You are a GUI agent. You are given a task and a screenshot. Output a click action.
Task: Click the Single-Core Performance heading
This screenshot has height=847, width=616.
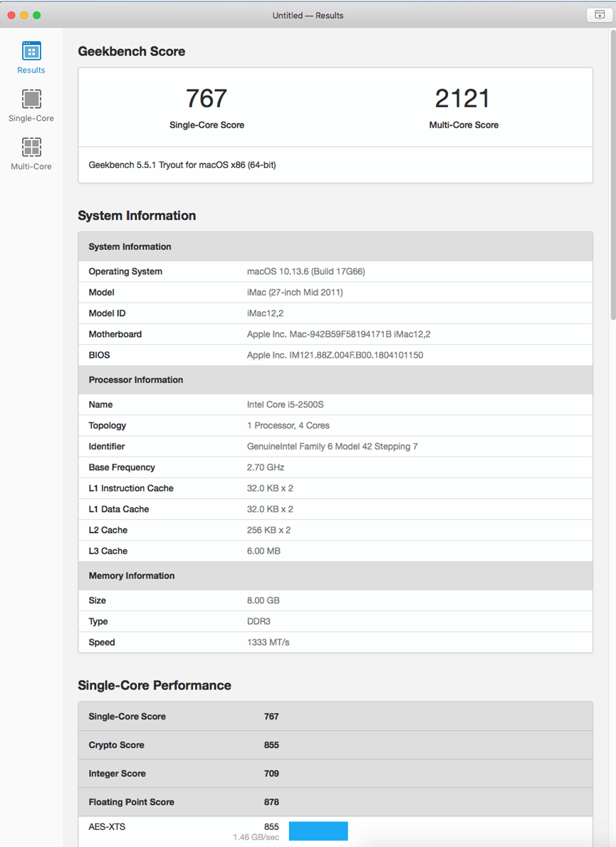[155, 685]
